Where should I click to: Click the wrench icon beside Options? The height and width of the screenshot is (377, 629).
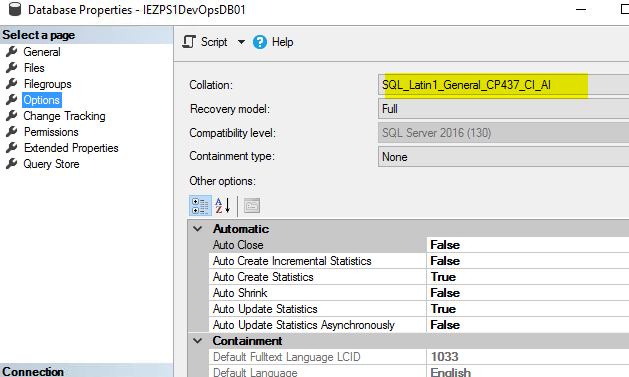click(12, 99)
